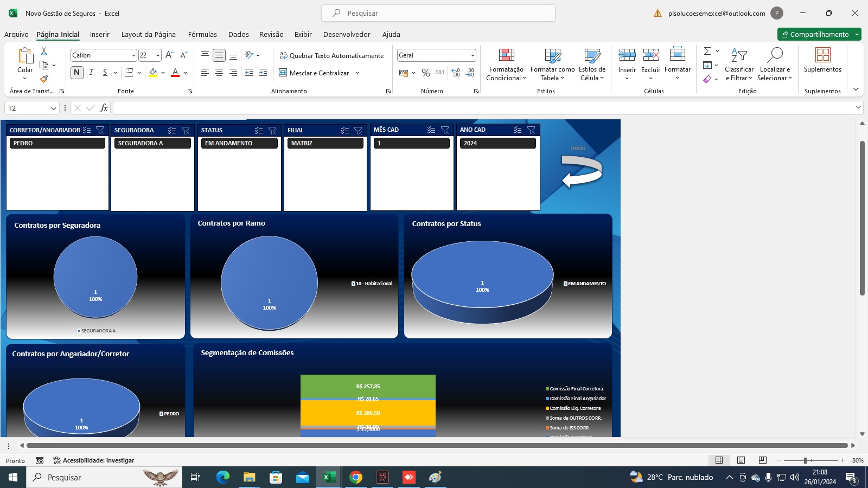Open the Calibri font name dropdown

tap(133, 55)
